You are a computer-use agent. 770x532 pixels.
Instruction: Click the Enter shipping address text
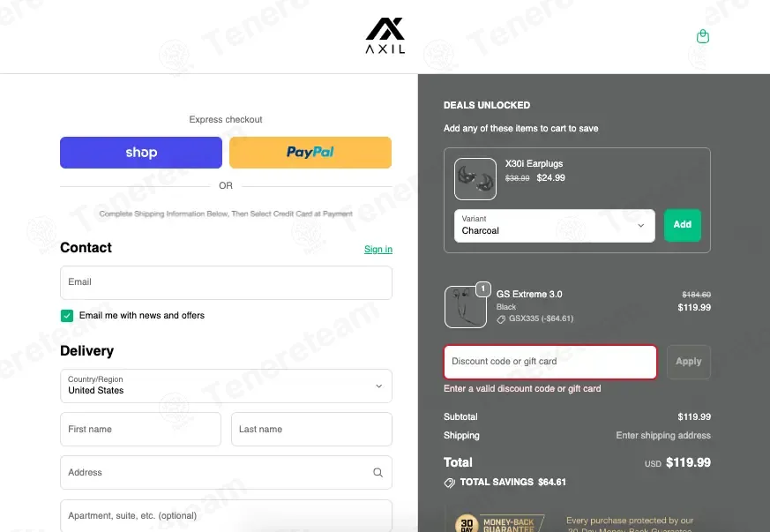[663, 435]
